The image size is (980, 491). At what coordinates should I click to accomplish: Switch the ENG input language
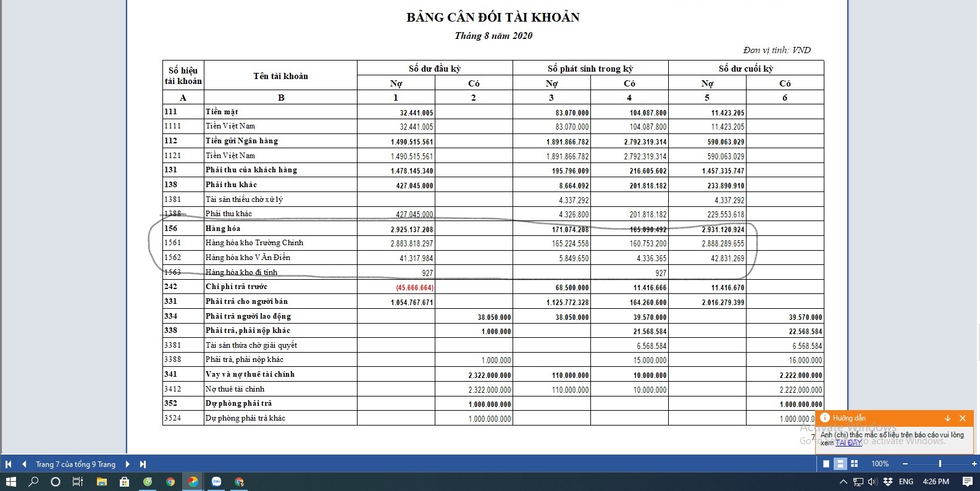coord(906,482)
